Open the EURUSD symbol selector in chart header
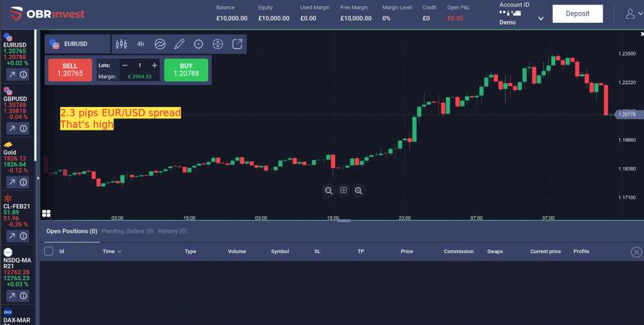The height and width of the screenshot is (325, 644). (x=77, y=44)
